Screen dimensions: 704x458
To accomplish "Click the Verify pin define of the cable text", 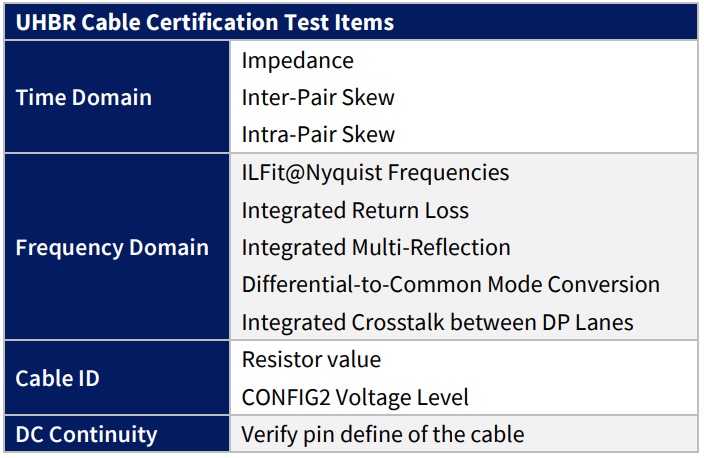I will click(x=382, y=435).
